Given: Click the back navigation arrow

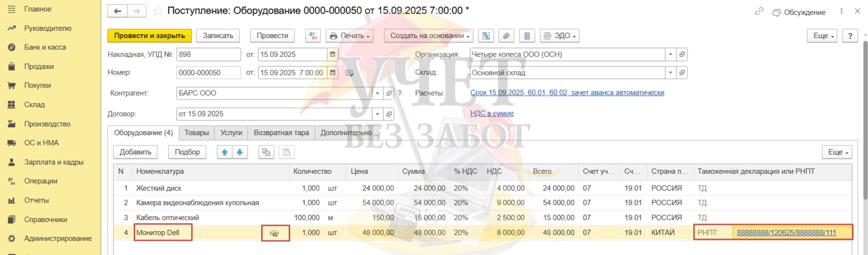Looking at the screenshot, I should tap(117, 11).
